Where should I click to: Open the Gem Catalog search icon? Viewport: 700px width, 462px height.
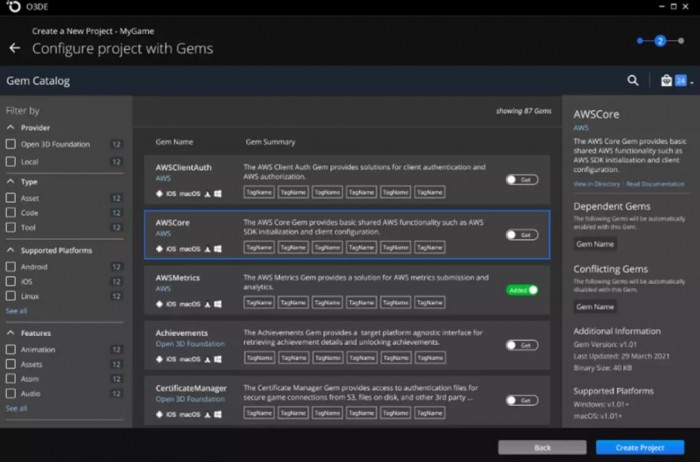coord(632,81)
